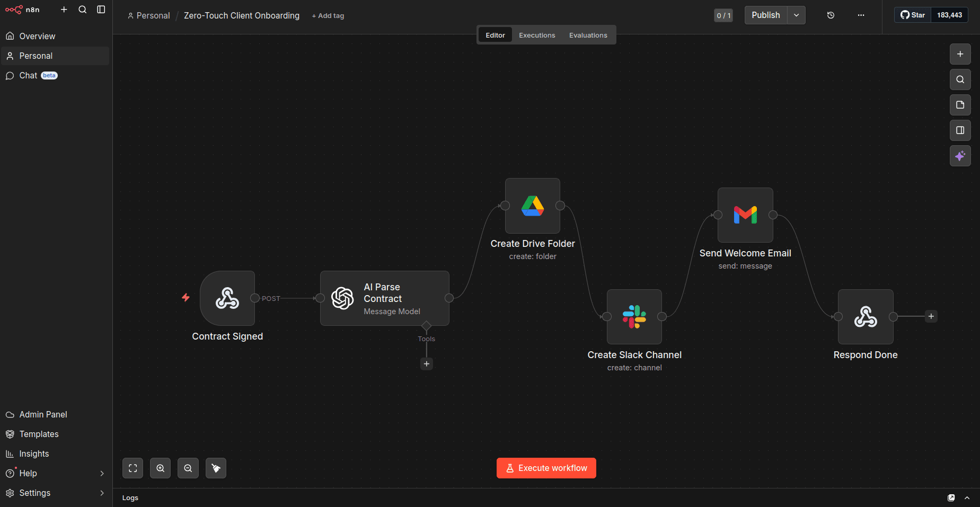Open the add node panel via plus icon
The width and height of the screenshot is (980, 507).
point(960,54)
